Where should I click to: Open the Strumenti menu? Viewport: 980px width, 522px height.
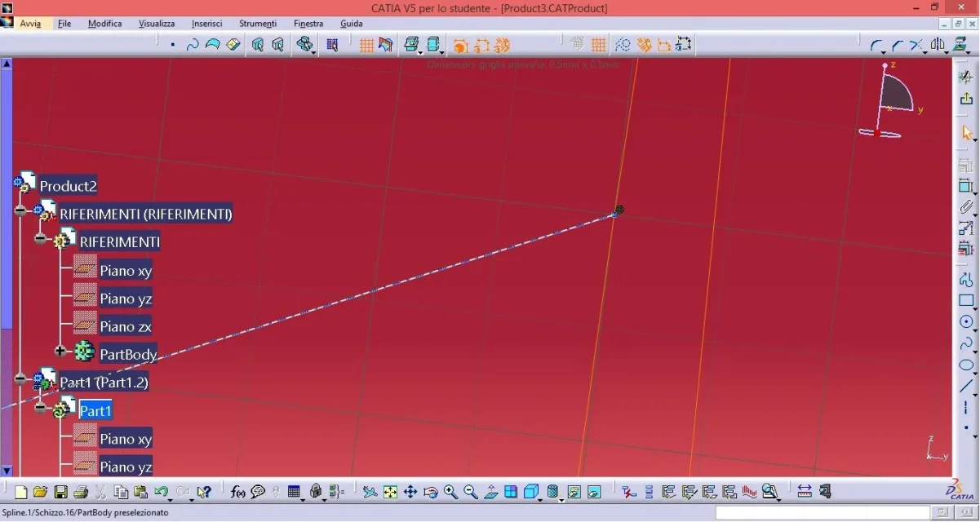pos(257,24)
